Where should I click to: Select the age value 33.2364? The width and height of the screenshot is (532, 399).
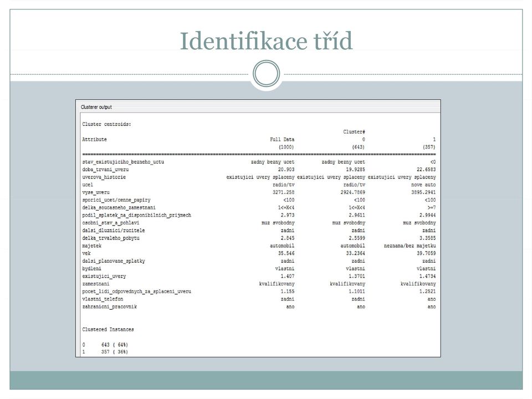pos(355,253)
